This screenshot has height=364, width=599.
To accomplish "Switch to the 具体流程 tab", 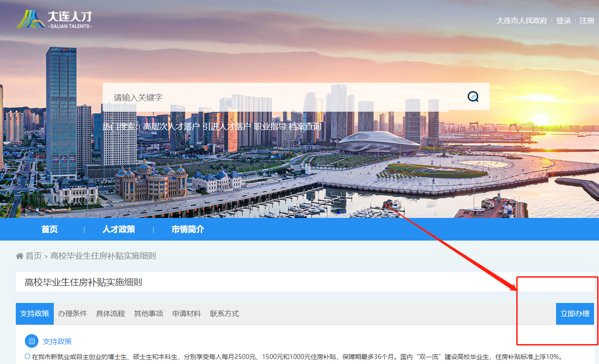I will click(x=110, y=313).
